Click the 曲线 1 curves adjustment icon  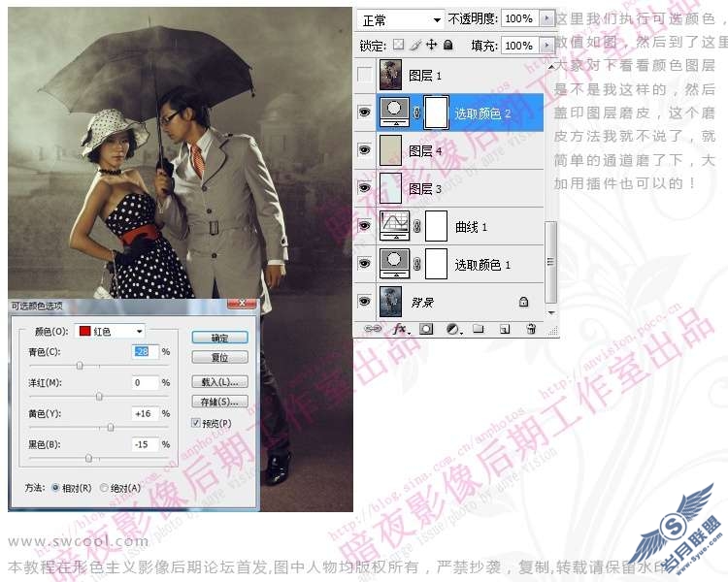click(x=395, y=225)
